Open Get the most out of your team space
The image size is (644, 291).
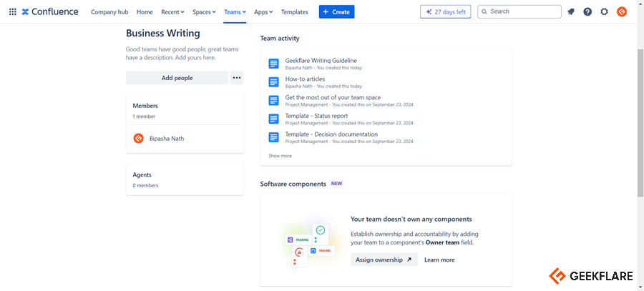click(x=333, y=97)
